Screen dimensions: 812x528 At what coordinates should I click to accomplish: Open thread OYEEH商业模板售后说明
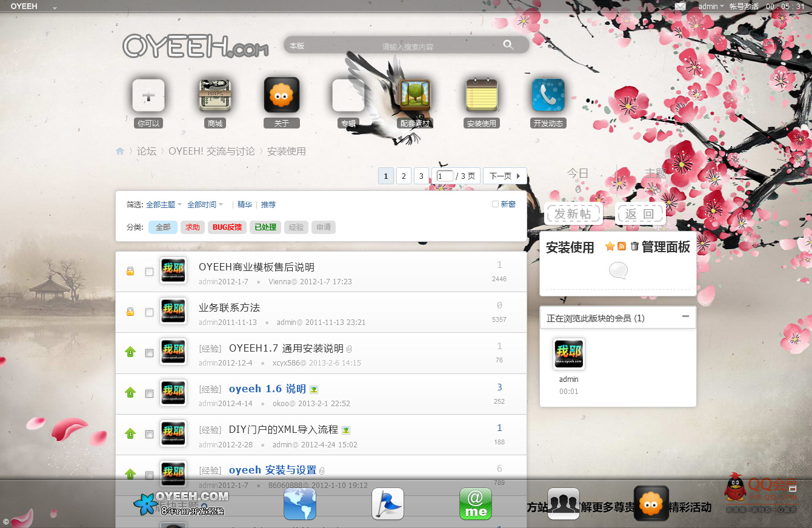click(x=256, y=267)
